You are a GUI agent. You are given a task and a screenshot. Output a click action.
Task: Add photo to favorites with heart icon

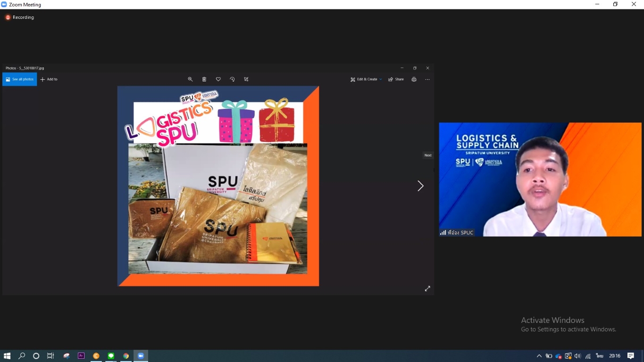tap(218, 79)
